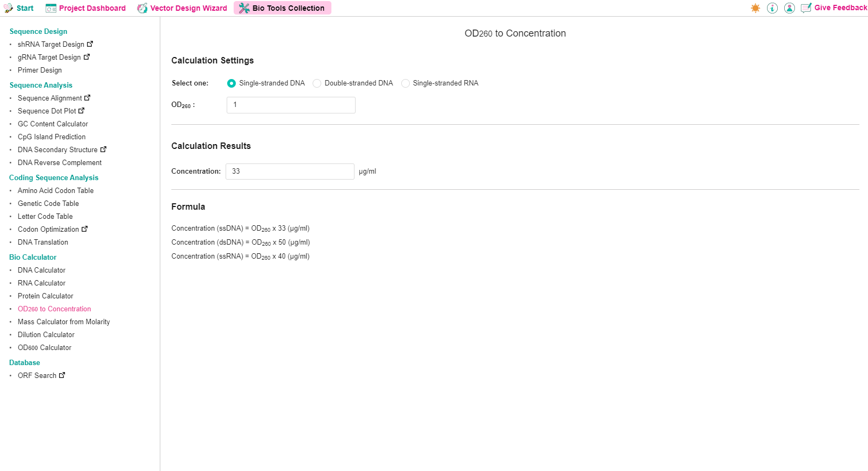
Task: Click the Give Feedback notepad icon
Action: [806, 8]
